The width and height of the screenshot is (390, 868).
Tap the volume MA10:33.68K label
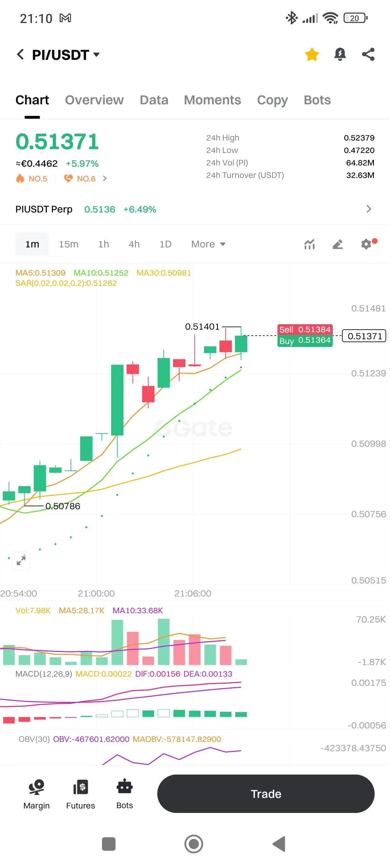(138, 611)
